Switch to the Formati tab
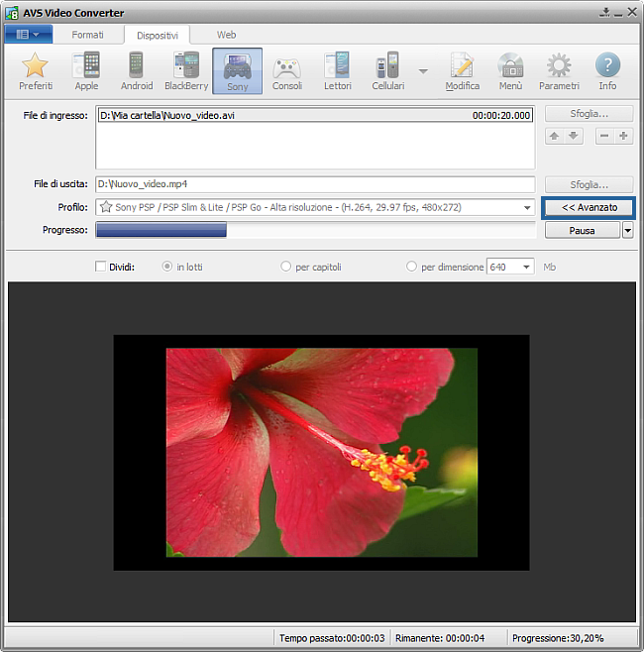This screenshot has width=644, height=652. pyautogui.click(x=87, y=35)
